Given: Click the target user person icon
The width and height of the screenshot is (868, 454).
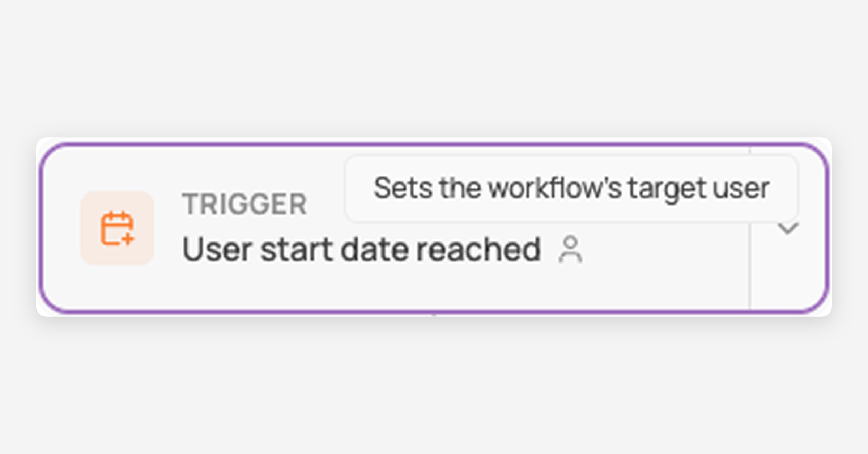Looking at the screenshot, I should 570,249.
